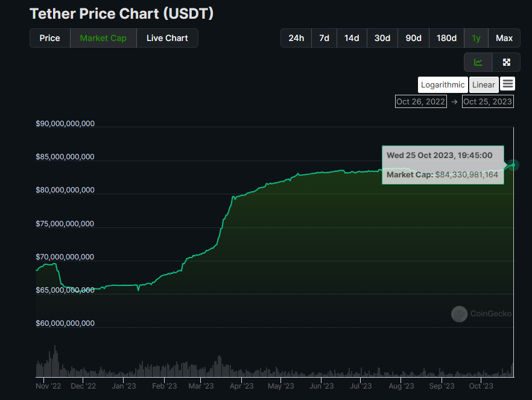
Task: Open the chart hamburger menu
Action: tap(507, 84)
